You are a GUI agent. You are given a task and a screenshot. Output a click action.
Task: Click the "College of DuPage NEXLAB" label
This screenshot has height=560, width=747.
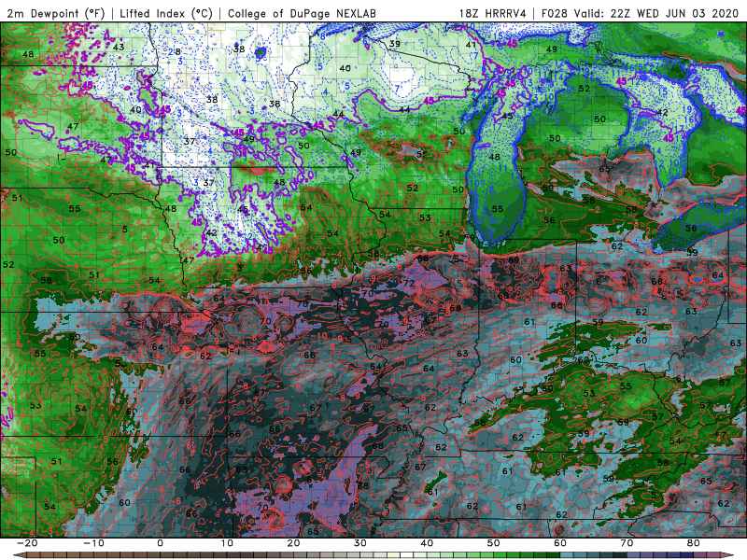302,13
